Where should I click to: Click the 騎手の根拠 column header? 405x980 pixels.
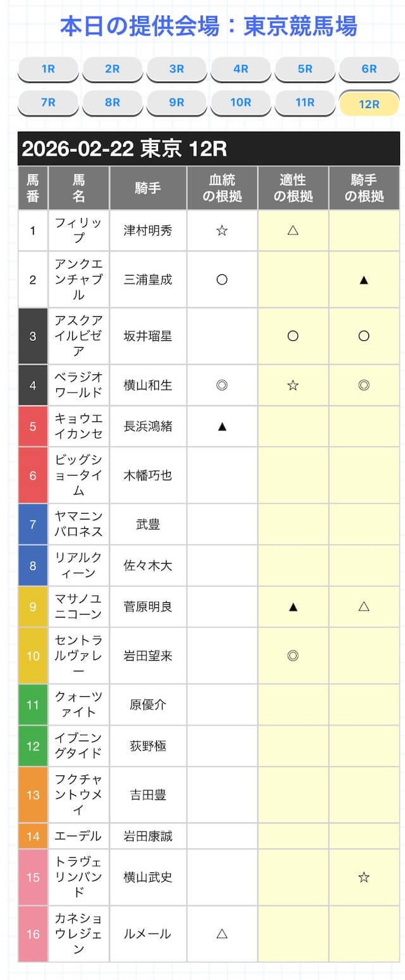pyautogui.click(x=364, y=188)
